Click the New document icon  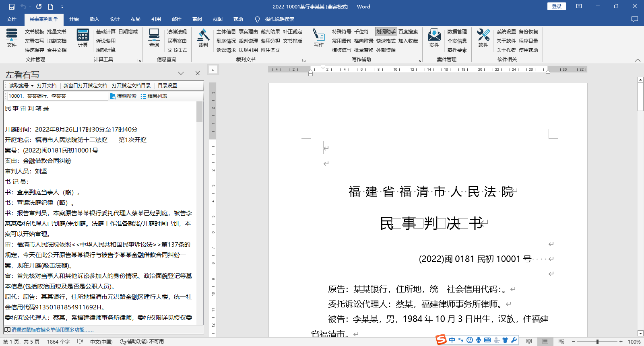pos(51,6)
